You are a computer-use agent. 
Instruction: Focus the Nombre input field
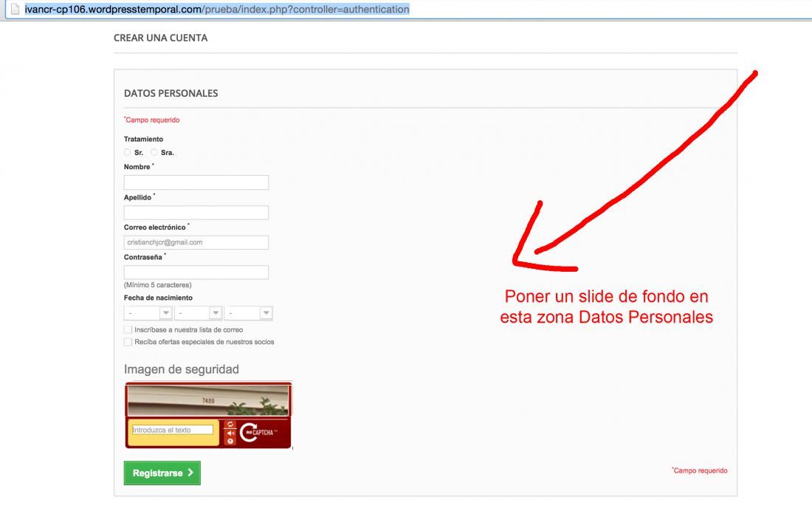196,182
